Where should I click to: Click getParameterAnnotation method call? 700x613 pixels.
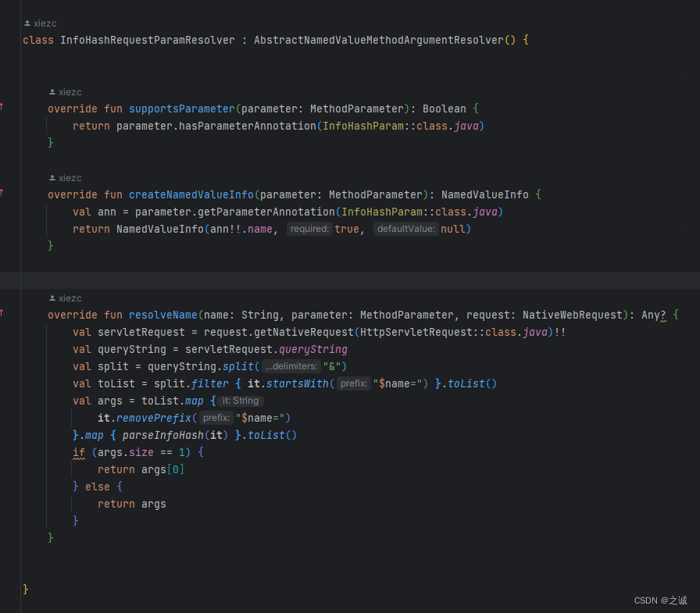click(x=266, y=212)
